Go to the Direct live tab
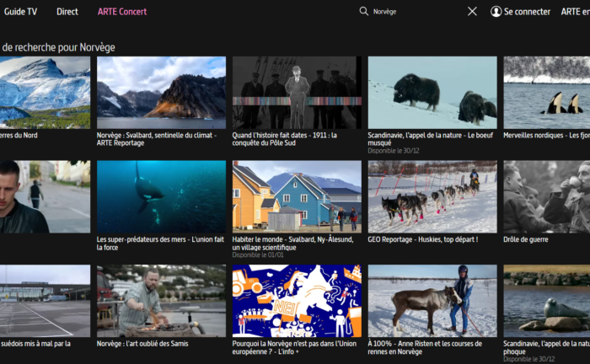The height and width of the screenshot is (364, 590). [67, 12]
